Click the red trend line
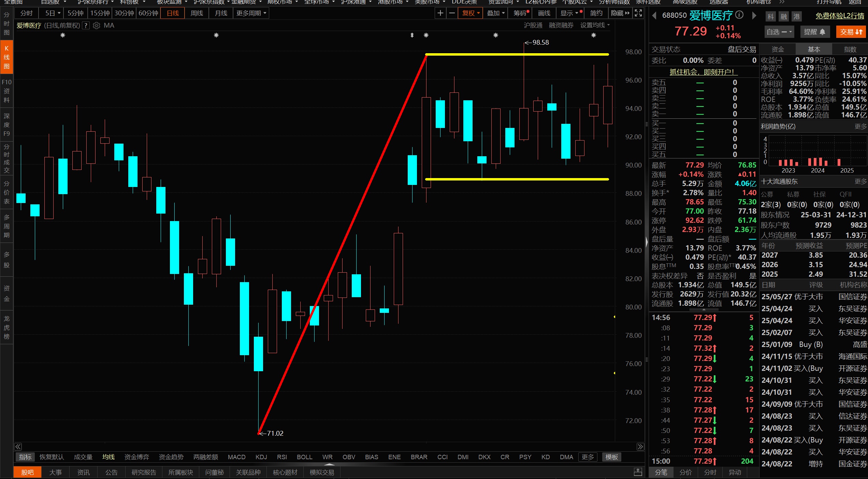This screenshot has width=868, height=479. click(342, 244)
